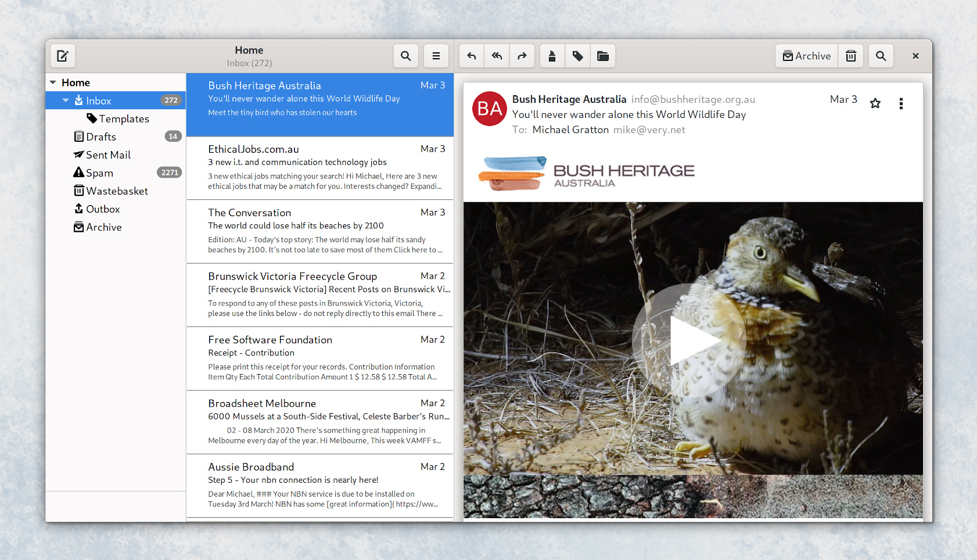This screenshot has width=977, height=560.
Task: Open the hamburger main menu
Action: [x=436, y=56]
